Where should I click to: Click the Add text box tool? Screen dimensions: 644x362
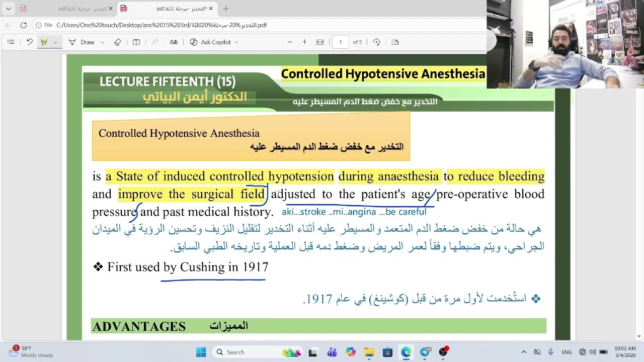click(136, 42)
